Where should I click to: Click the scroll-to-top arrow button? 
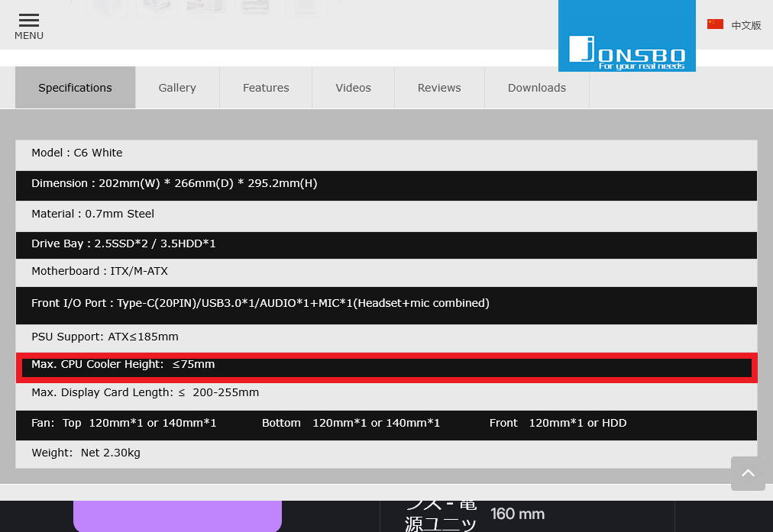[x=748, y=473]
